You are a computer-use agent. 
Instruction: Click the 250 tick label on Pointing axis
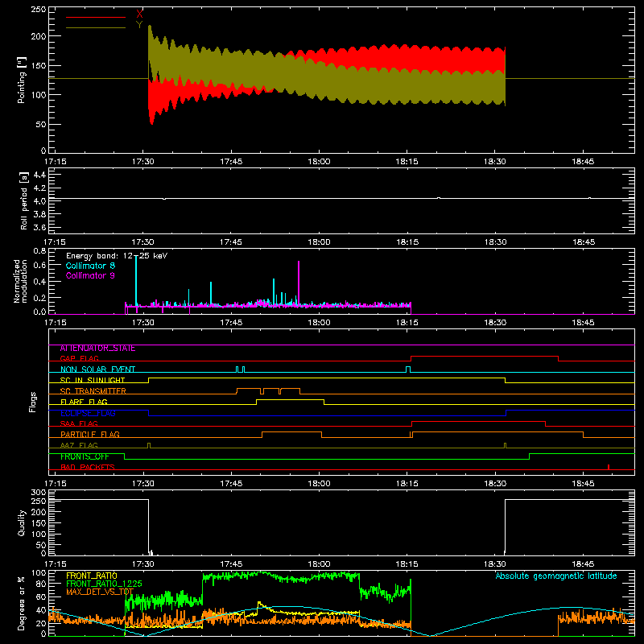tap(39, 10)
